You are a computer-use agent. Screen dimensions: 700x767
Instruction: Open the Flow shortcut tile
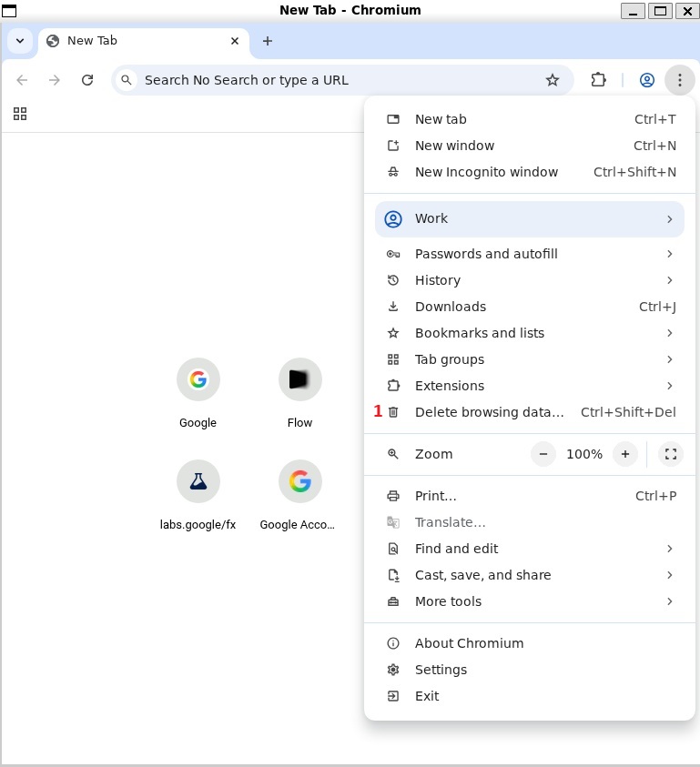coord(299,379)
